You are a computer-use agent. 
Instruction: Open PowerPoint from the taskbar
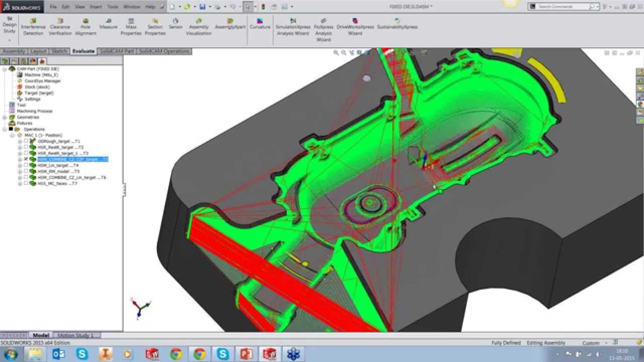247,354
